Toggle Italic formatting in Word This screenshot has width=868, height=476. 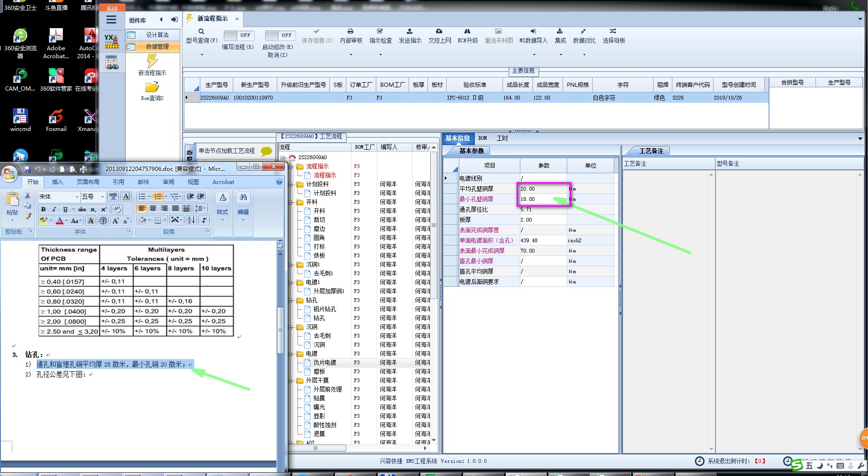coord(54,209)
